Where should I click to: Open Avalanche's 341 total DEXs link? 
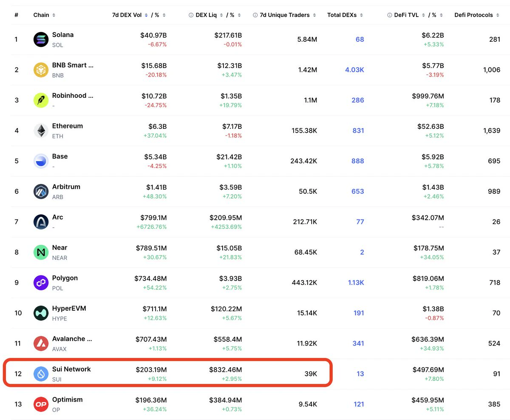click(x=358, y=343)
